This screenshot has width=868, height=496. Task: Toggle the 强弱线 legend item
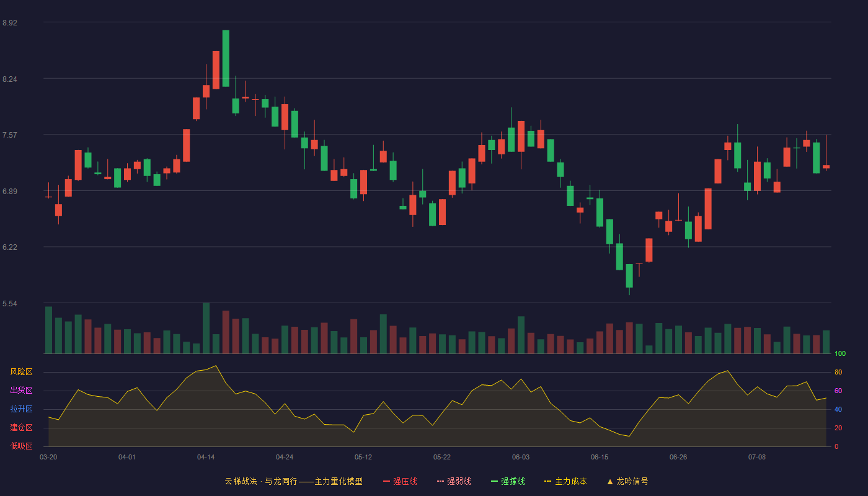coord(454,481)
